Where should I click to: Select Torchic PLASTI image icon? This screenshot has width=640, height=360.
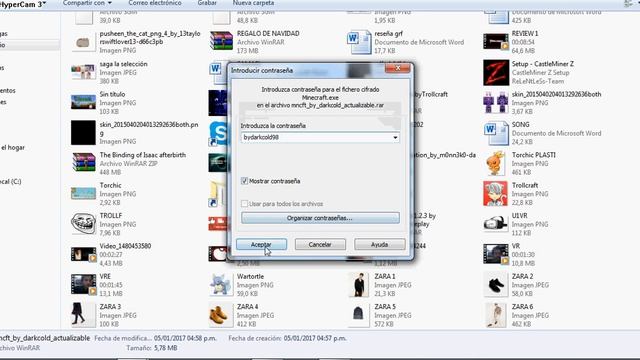(x=496, y=163)
